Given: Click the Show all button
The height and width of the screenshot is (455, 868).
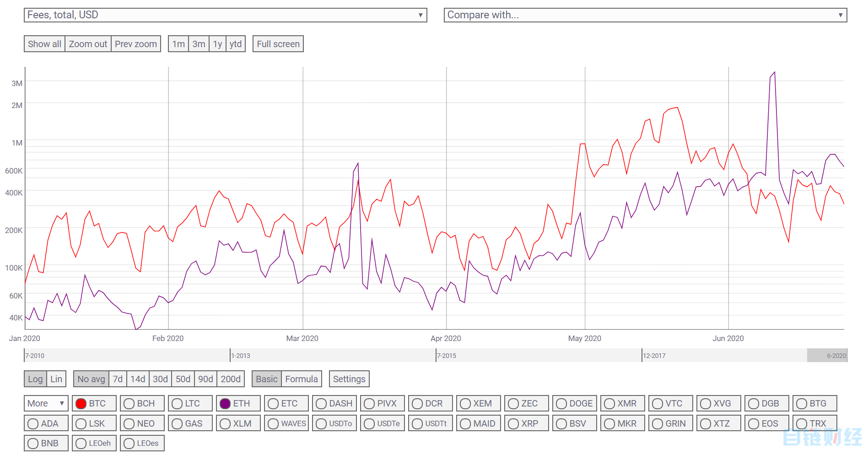Looking at the screenshot, I should [x=44, y=44].
